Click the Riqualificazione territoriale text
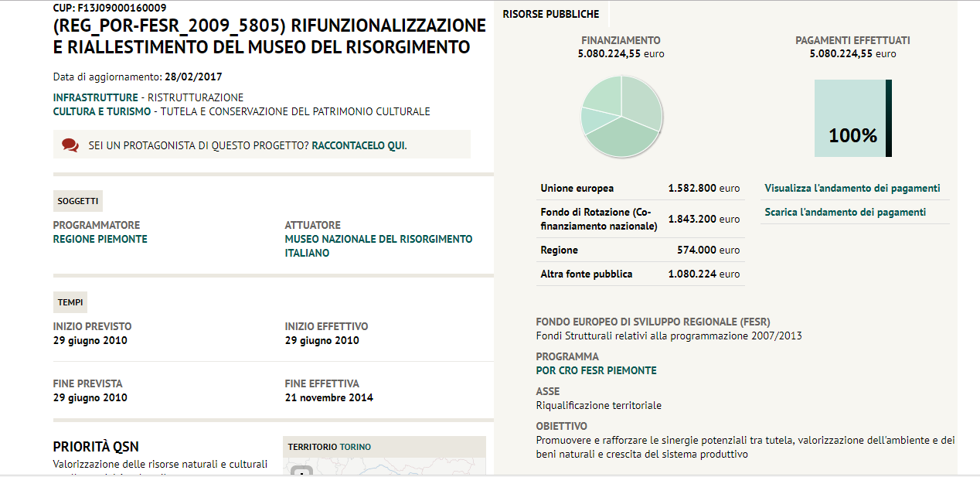Viewport: 980px width, 477px height. pyautogui.click(x=599, y=405)
